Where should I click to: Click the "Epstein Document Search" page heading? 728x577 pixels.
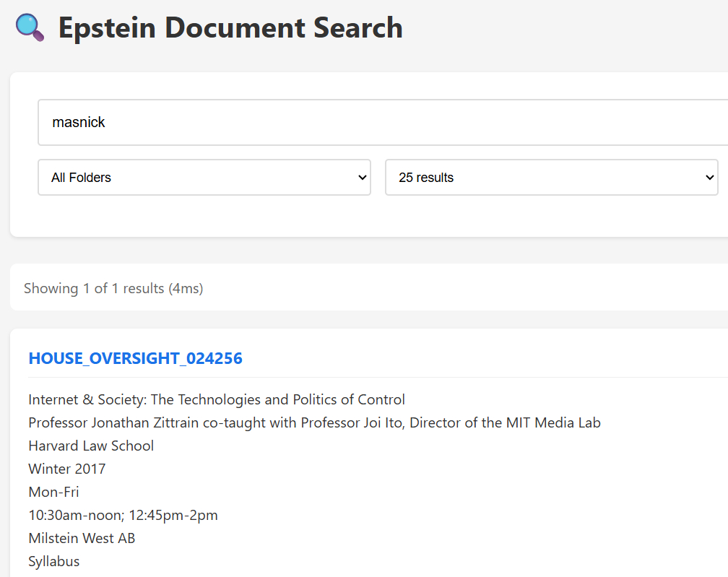(x=230, y=28)
